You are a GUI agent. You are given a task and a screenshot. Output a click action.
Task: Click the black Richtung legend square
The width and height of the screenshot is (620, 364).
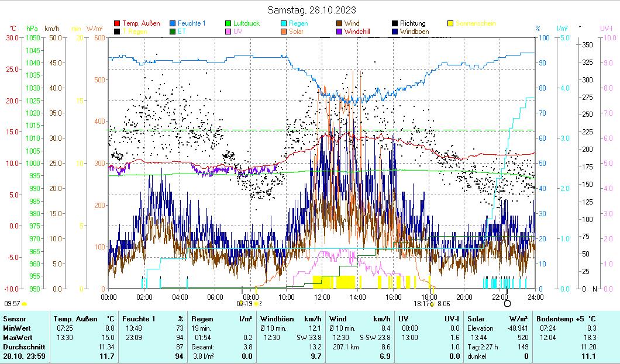coord(395,24)
